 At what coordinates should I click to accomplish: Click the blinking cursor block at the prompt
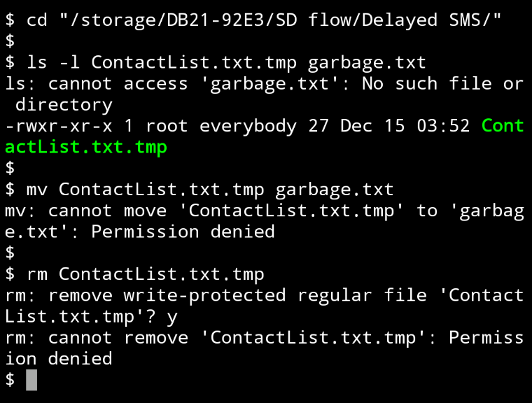31,380
